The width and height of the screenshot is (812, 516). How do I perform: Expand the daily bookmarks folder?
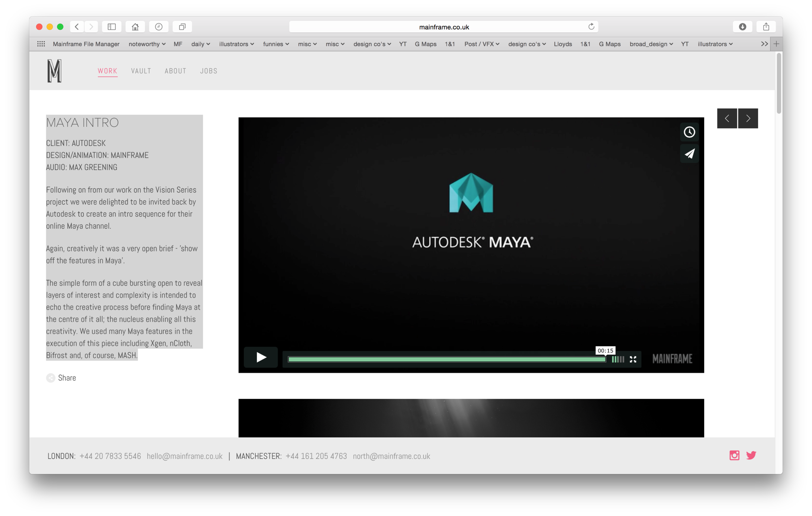201,44
